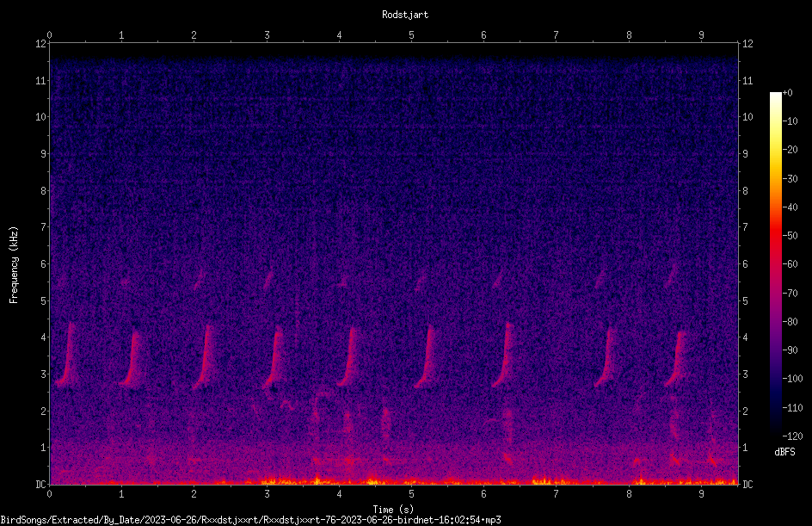Select the Frequency (kHz) axis label
Image resolution: width=812 pixels, height=526 pixels.
point(14,265)
